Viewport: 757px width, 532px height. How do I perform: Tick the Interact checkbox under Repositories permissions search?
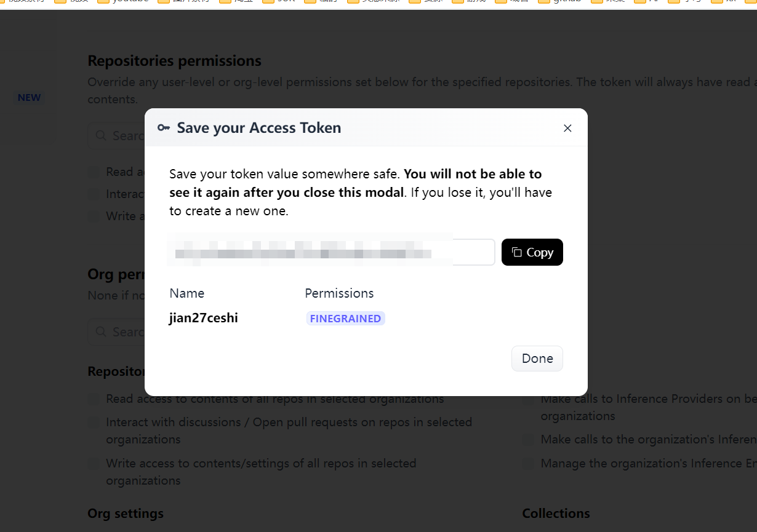tap(94, 194)
